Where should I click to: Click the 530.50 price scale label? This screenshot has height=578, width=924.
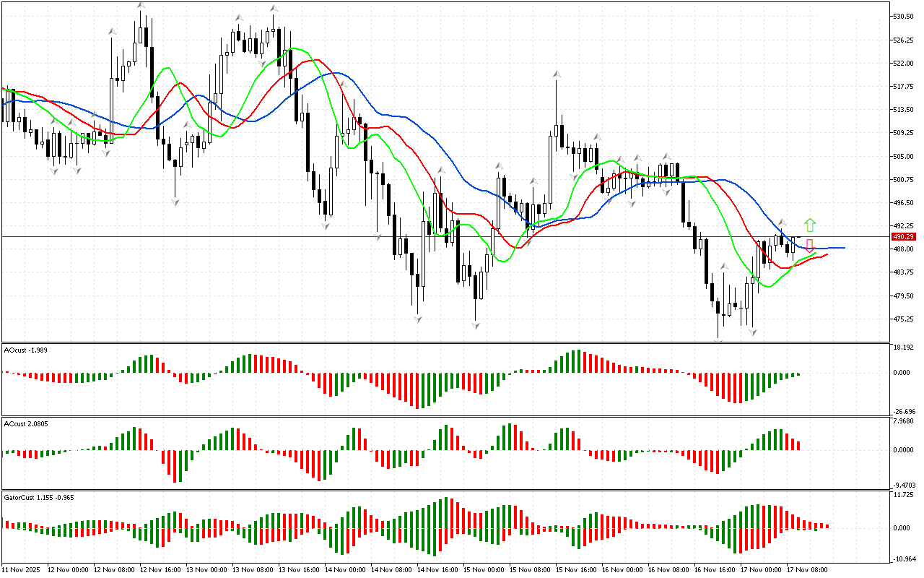click(903, 17)
